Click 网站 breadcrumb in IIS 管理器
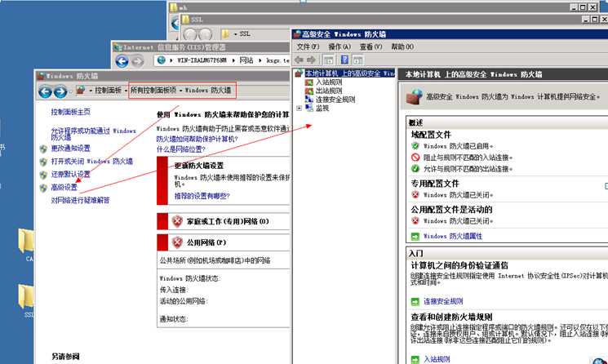The width and height of the screenshot is (608, 364). 246,60
